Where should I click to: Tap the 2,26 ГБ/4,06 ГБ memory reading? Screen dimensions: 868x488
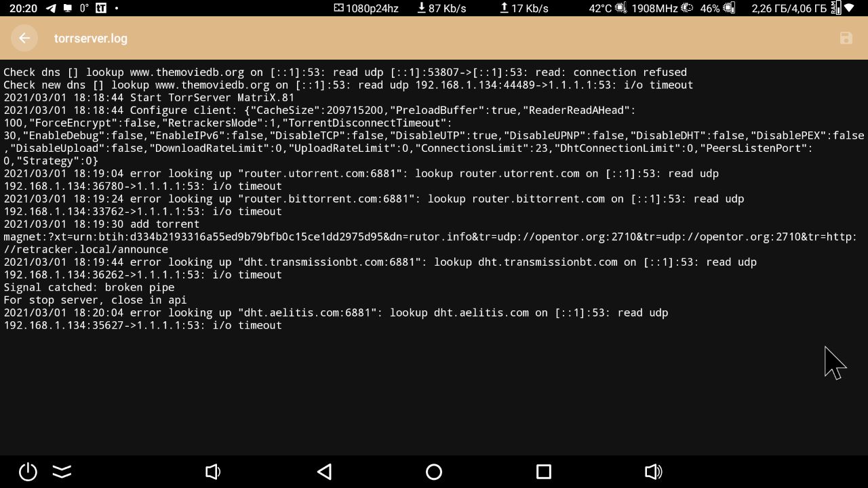(x=789, y=8)
